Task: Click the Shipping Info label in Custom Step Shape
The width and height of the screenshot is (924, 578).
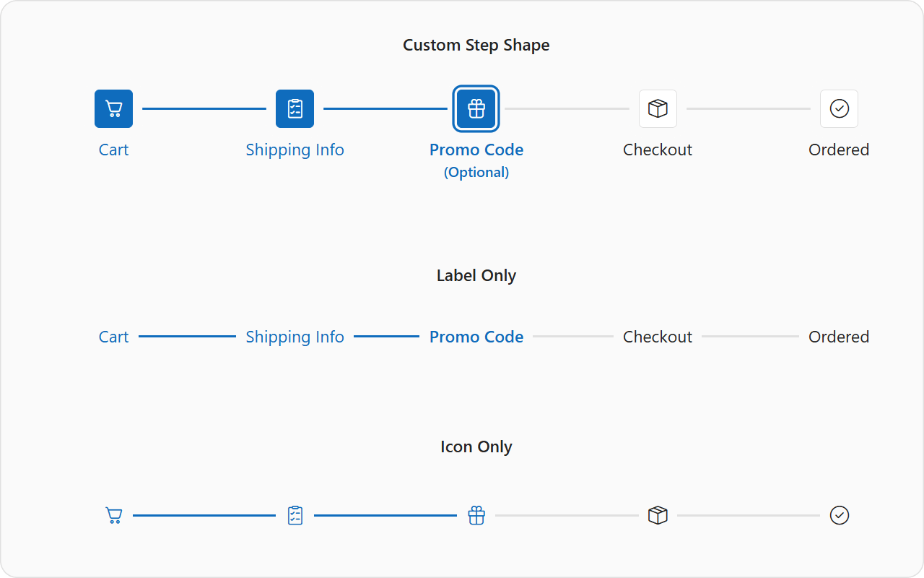Action: click(x=295, y=150)
